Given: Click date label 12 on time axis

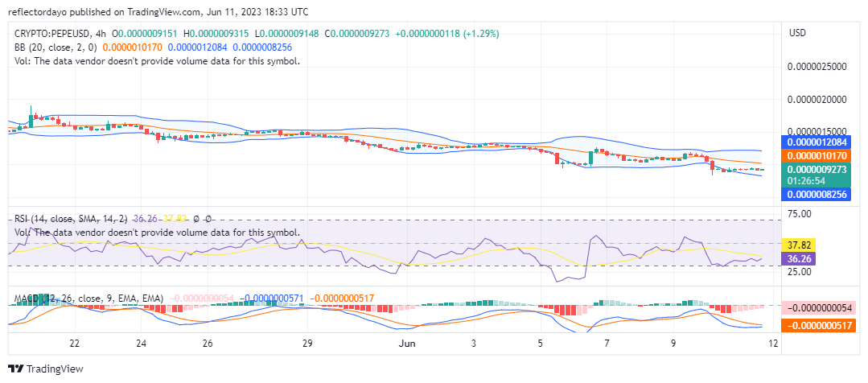Looking at the screenshot, I should click(773, 344).
